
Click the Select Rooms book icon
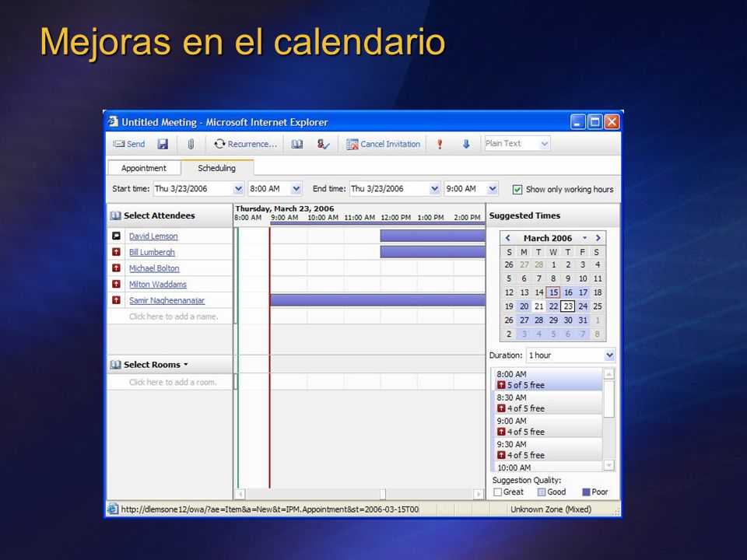click(x=115, y=365)
